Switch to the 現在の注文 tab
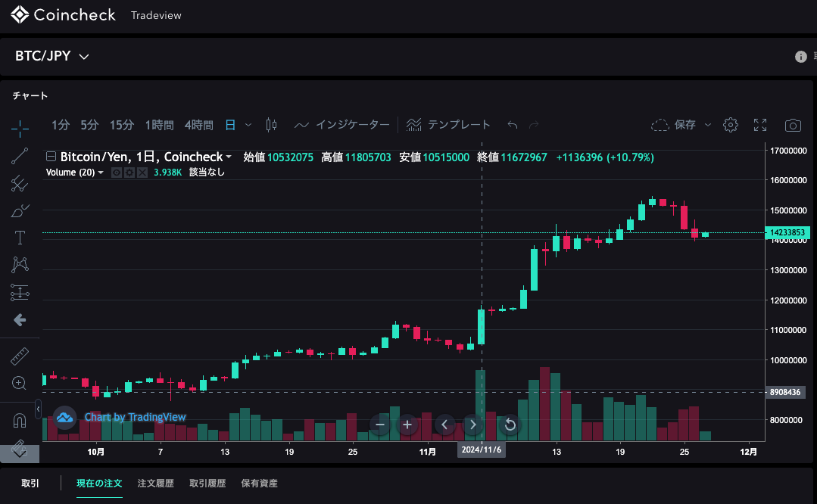Screen dimensions: 817x504 99,483
